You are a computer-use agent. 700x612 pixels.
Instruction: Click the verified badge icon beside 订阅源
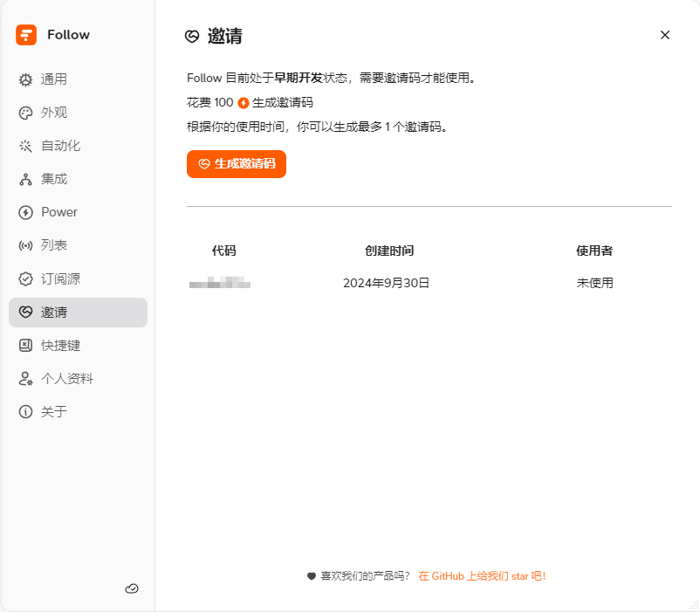tap(25, 279)
